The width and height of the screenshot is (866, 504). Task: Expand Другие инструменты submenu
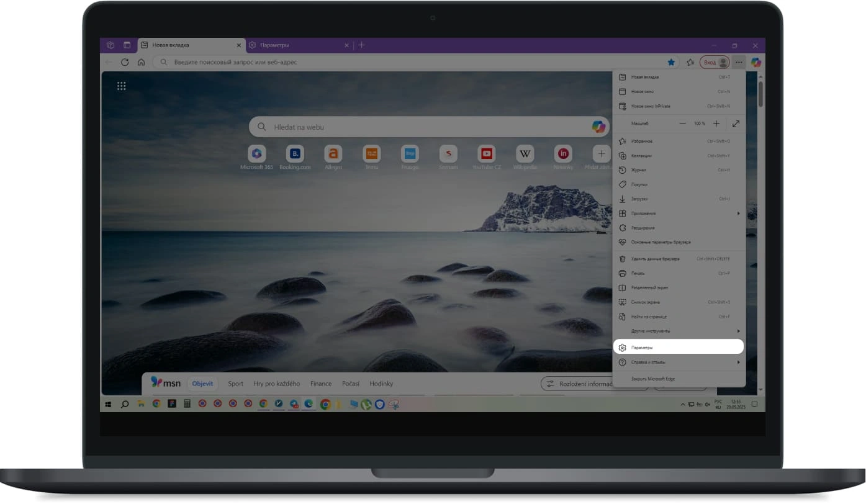click(678, 331)
